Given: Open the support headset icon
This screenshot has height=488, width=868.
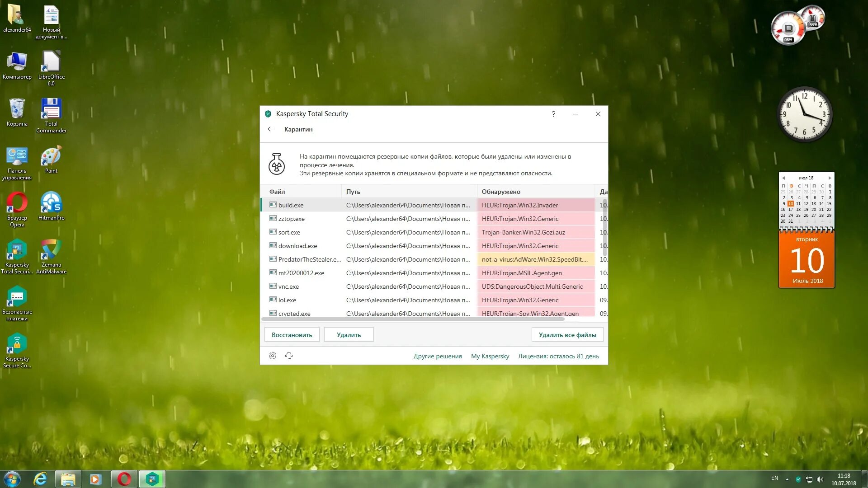Looking at the screenshot, I should point(289,356).
